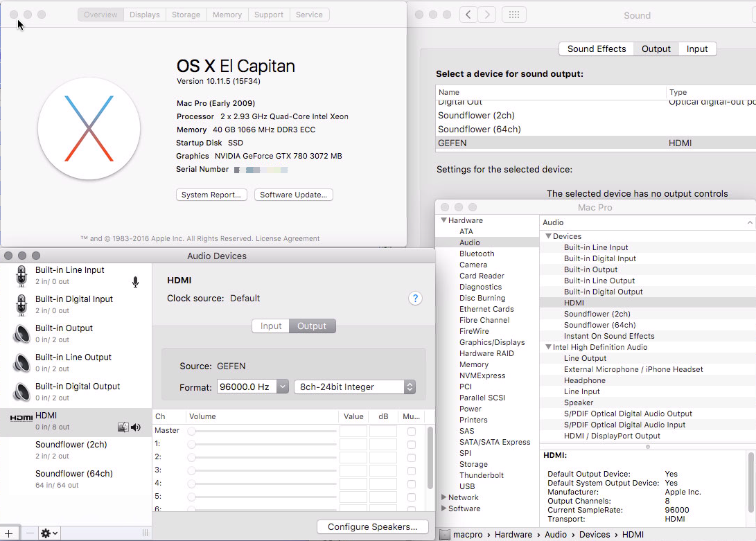Open the Support tab in About This Mac

[x=269, y=15]
